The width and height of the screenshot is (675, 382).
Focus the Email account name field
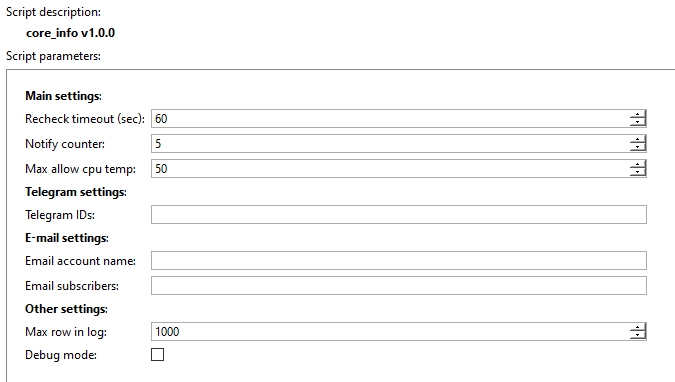point(399,261)
